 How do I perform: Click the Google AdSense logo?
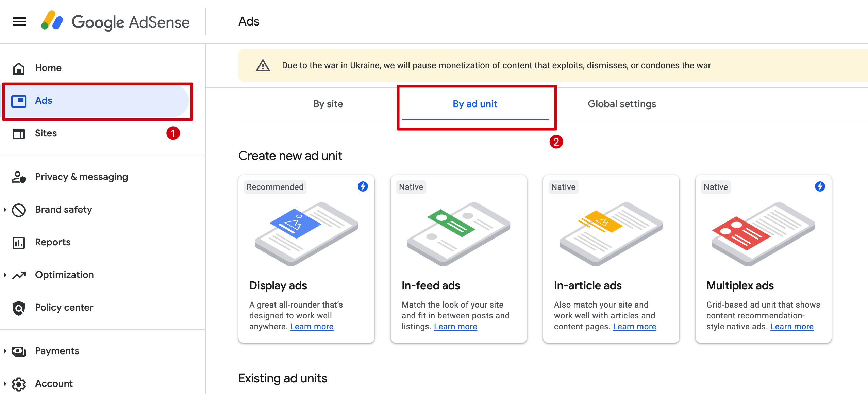115,22
